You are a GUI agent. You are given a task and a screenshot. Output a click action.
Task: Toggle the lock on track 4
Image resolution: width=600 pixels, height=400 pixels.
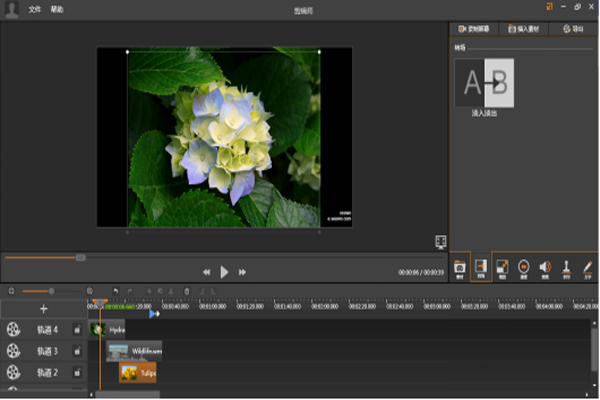coord(77,329)
